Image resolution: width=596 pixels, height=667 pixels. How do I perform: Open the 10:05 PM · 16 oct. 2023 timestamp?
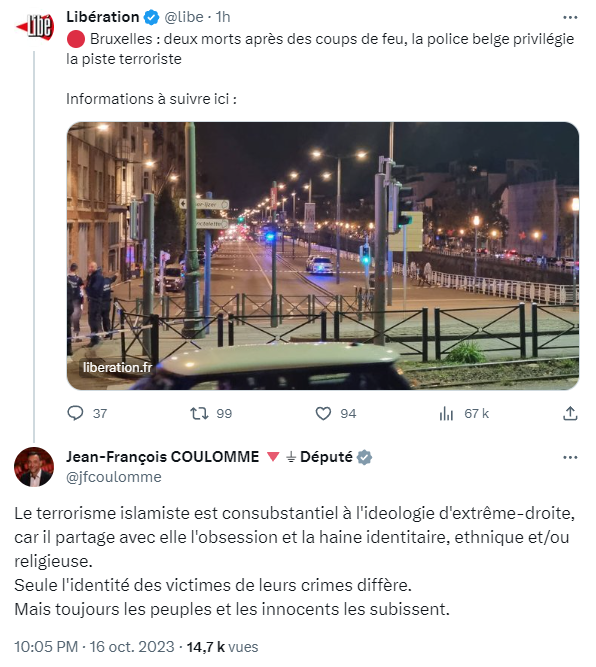pos(94,647)
